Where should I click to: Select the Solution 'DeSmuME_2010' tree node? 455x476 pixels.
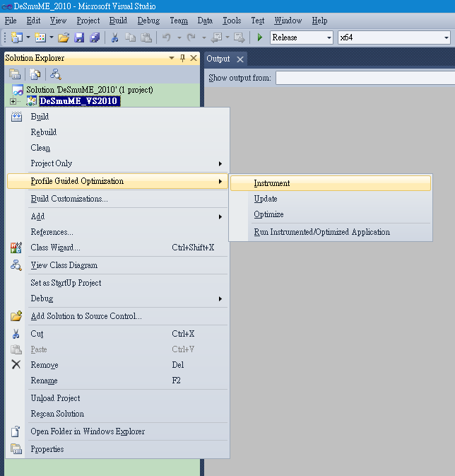point(90,90)
